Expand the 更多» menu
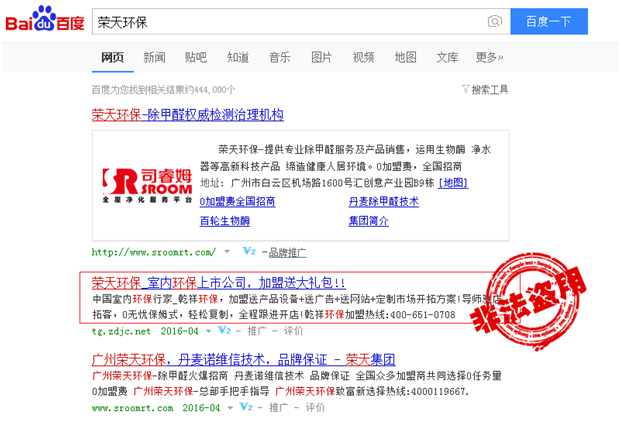 489,57
